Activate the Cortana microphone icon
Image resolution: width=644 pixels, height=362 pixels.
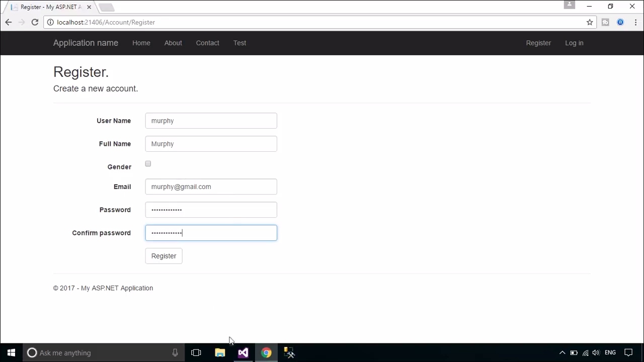point(175,353)
